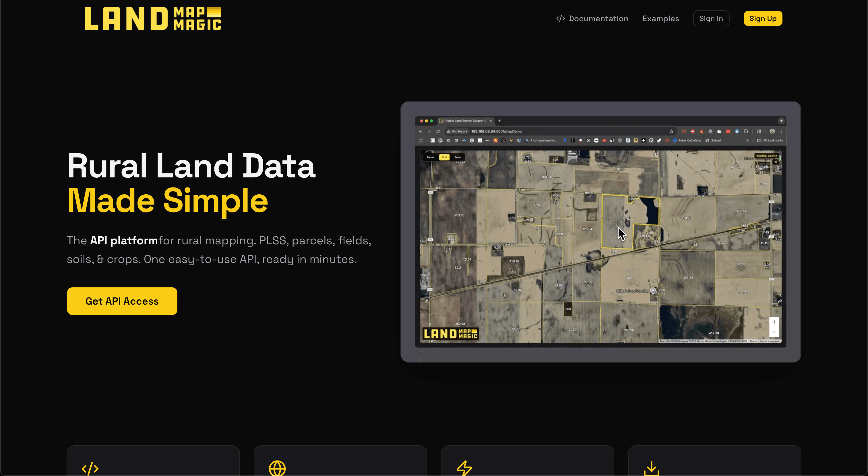This screenshot has width=868, height=476.
Task: Close the Public Land Survey System tab
Action: coord(491,121)
